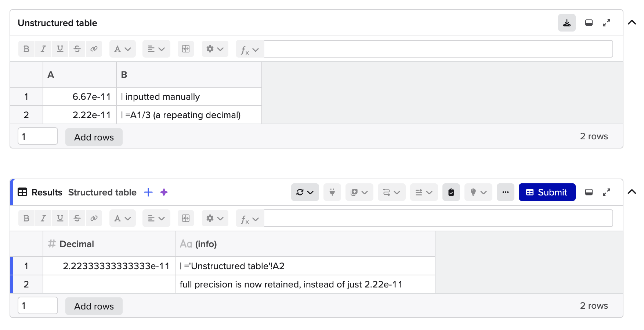Click purple sparkle AI icon

(164, 192)
